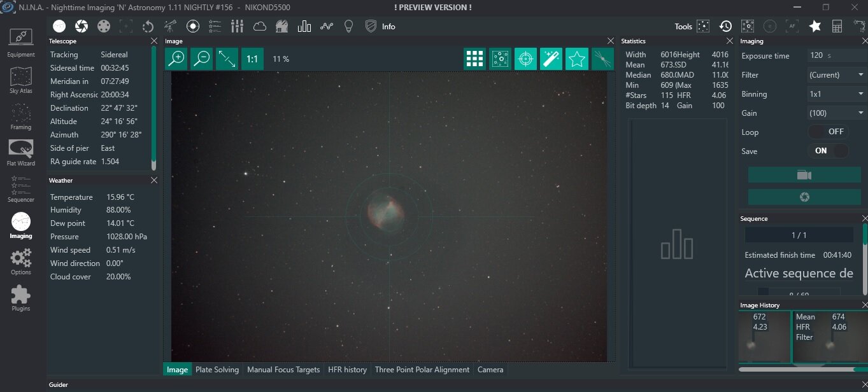This screenshot has height=392, width=868.
Task: Toggle star detection star button
Action: point(576,59)
